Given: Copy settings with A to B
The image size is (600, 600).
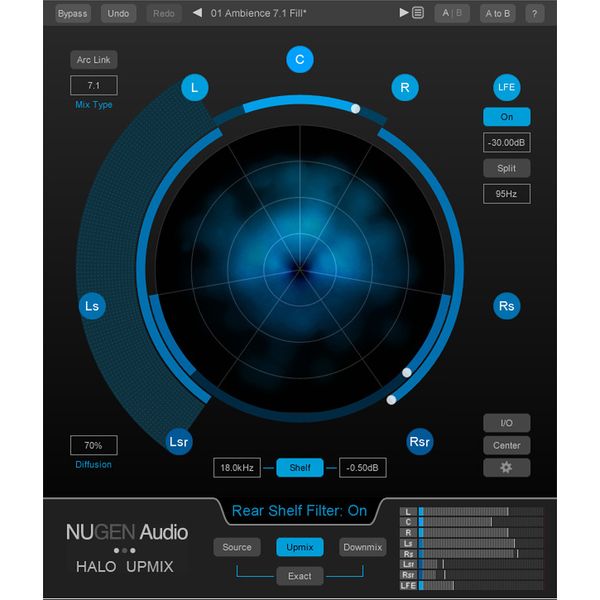Looking at the screenshot, I should (497, 14).
